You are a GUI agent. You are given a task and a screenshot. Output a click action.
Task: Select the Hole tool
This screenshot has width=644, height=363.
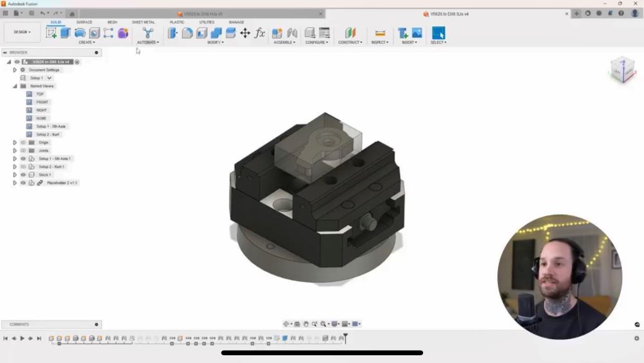94,33
